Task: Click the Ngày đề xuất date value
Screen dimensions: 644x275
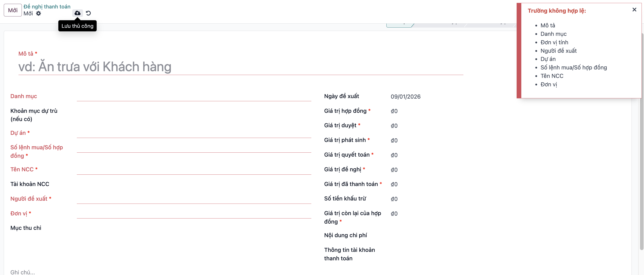Action: pyautogui.click(x=406, y=97)
